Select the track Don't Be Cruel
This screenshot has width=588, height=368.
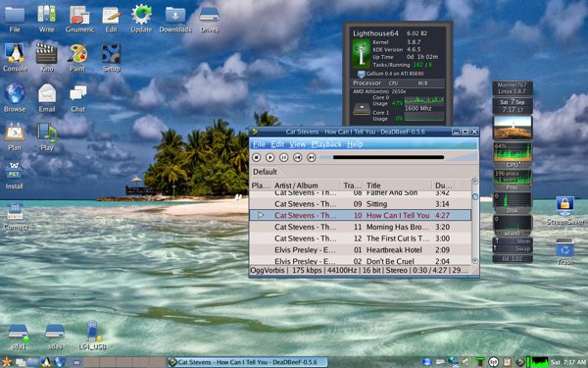coord(361,261)
